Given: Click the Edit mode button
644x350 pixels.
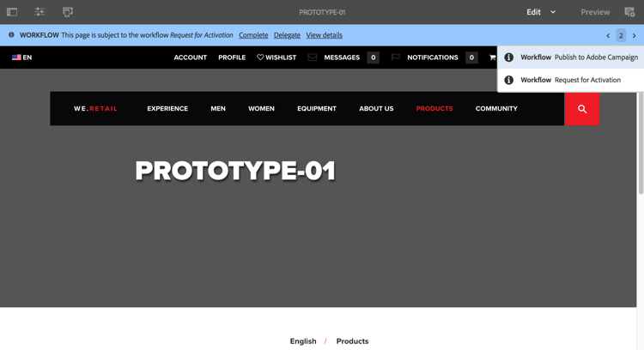Looking at the screenshot, I should point(533,12).
